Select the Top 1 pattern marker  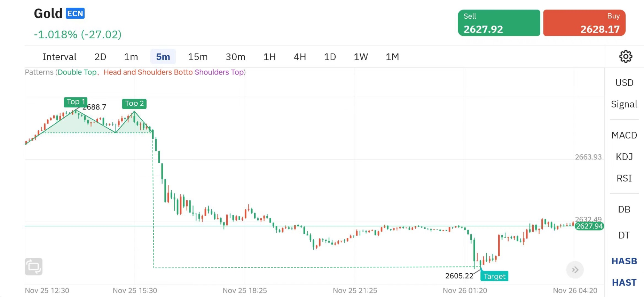76,102
